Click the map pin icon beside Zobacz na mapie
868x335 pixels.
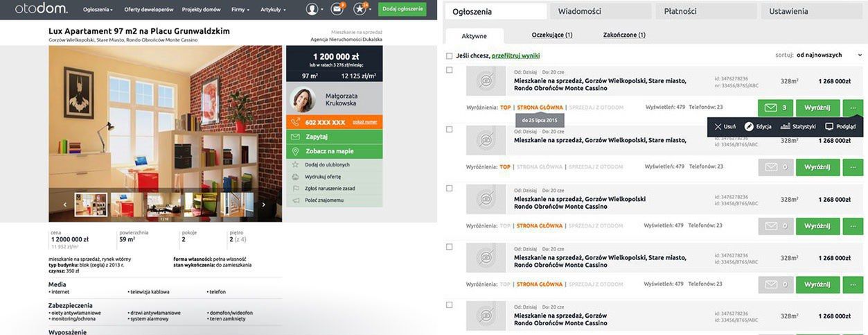coord(296,151)
